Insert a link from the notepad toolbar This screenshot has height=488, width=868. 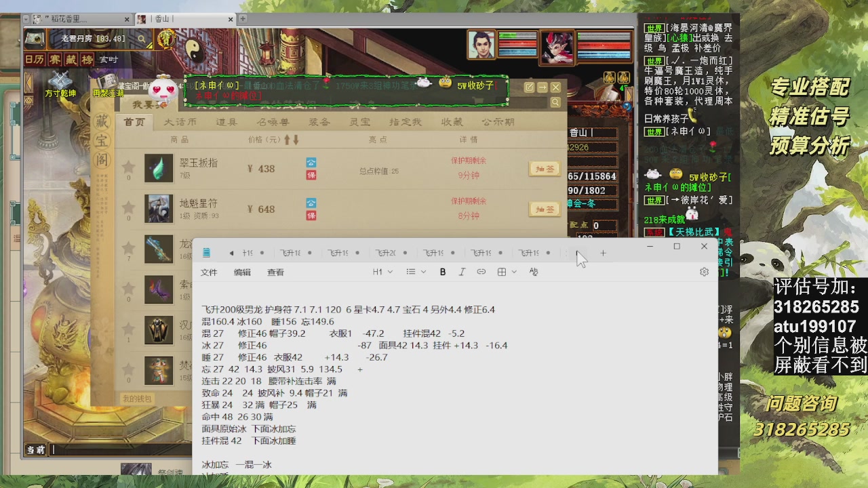click(481, 272)
